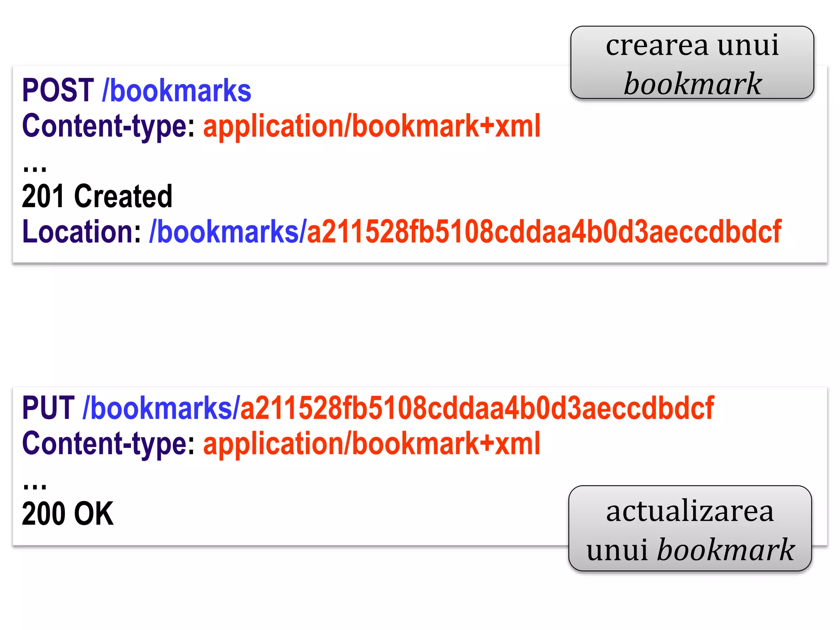The width and height of the screenshot is (840, 630).
Task: Click the '200 OK' status line
Action: pyautogui.click(x=68, y=514)
